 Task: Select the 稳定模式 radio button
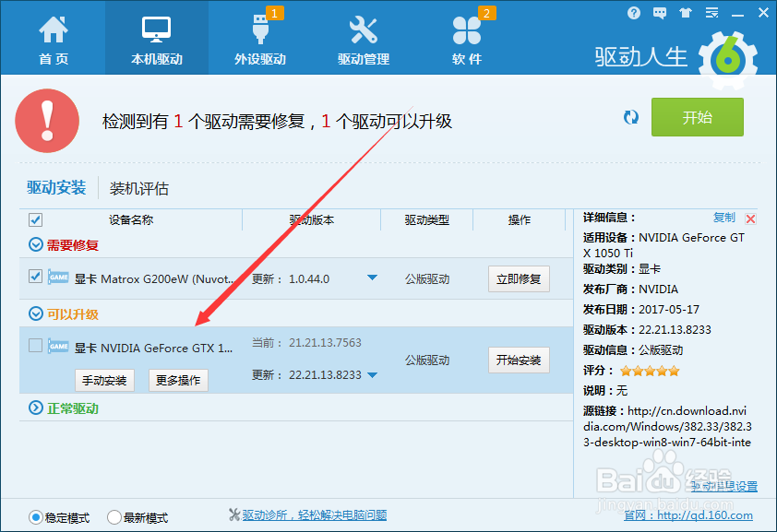pyautogui.click(x=36, y=517)
